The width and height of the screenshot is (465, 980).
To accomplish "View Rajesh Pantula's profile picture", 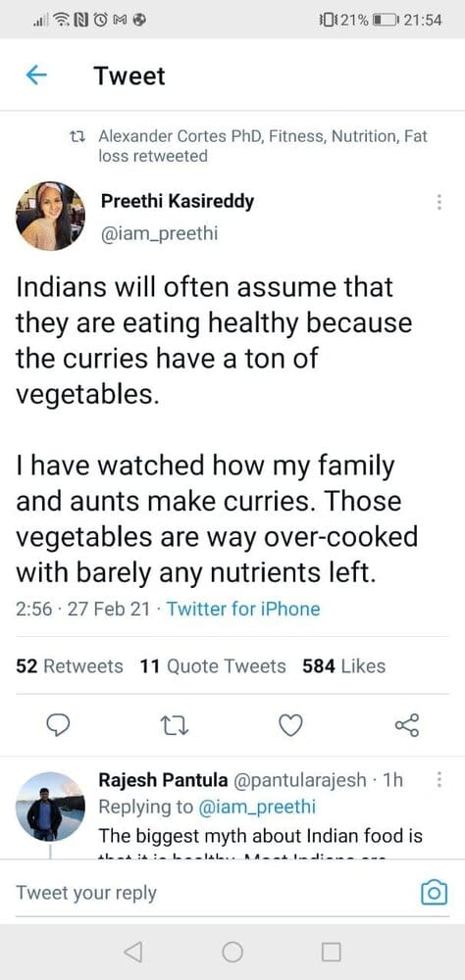I will [49, 807].
